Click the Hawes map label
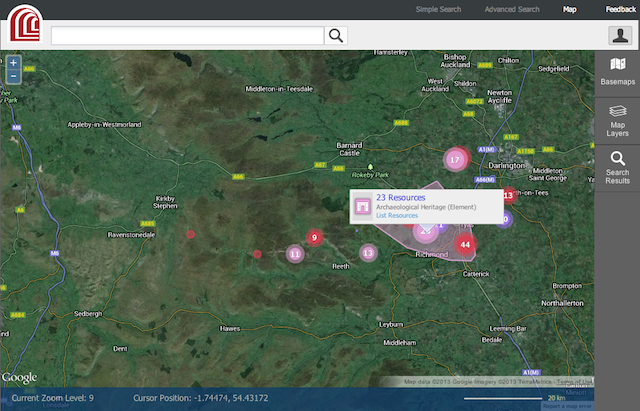Image resolution: width=640 pixels, height=411 pixels. [x=230, y=329]
